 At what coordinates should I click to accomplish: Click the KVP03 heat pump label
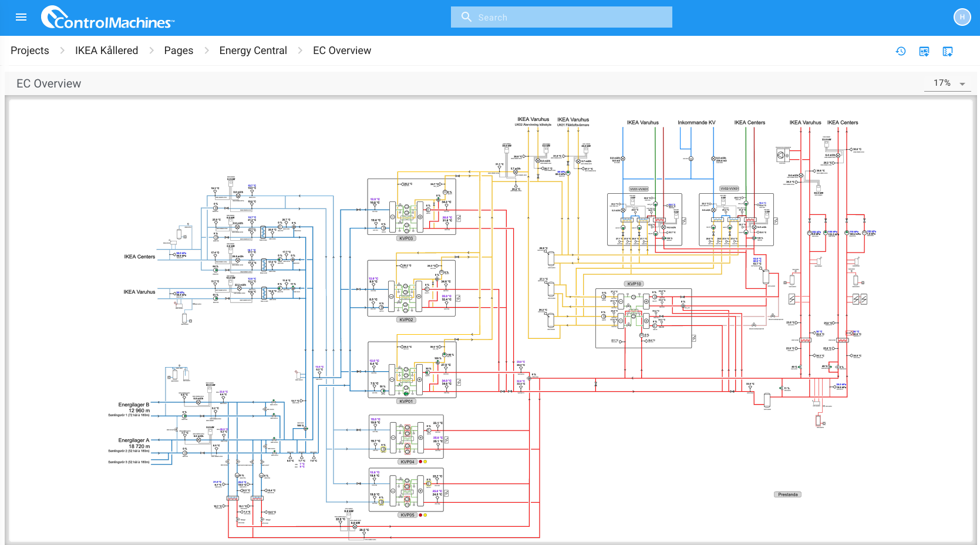pos(406,238)
